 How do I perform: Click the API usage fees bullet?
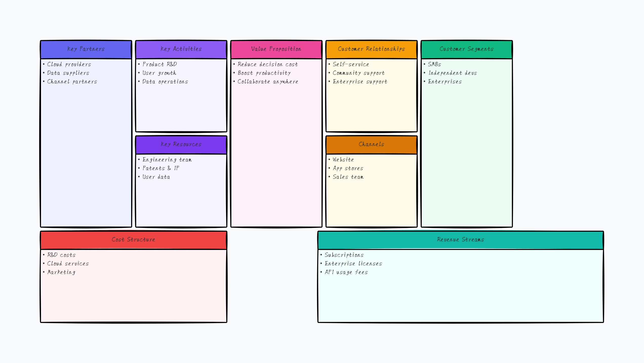click(x=346, y=272)
